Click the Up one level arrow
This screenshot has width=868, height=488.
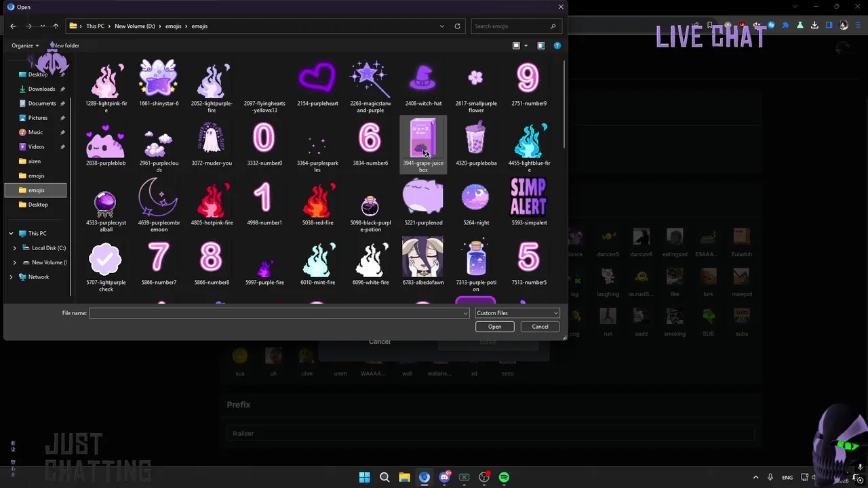point(56,26)
